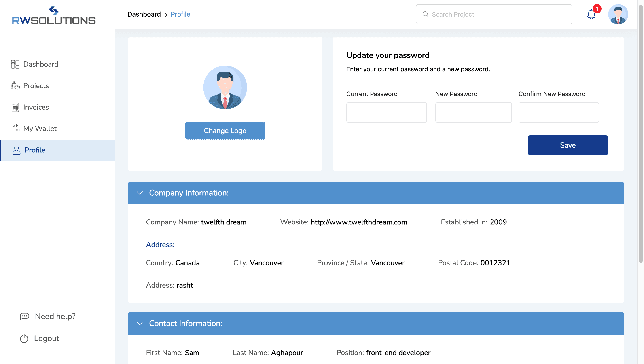Click the blue Address: subheading
Screen dimensions: 644x364
[160, 245]
